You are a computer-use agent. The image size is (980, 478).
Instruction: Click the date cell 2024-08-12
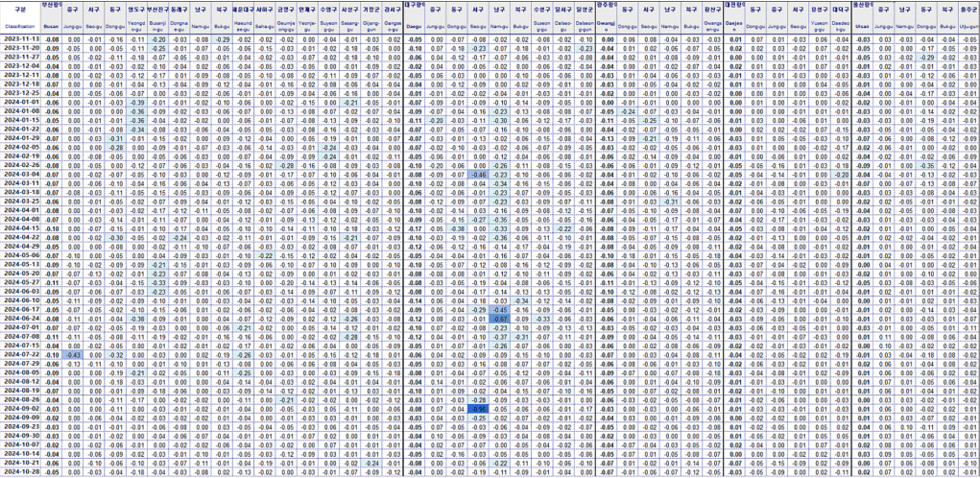coord(20,382)
